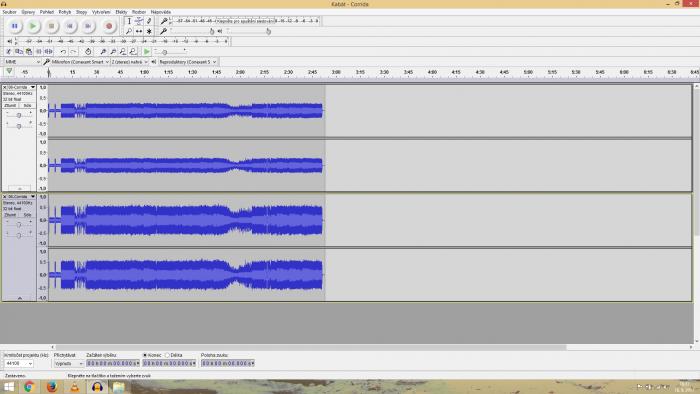Open the stereo recording channels dropdown
Viewport: 700px width, 394px height.
click(x=129, y=62)
